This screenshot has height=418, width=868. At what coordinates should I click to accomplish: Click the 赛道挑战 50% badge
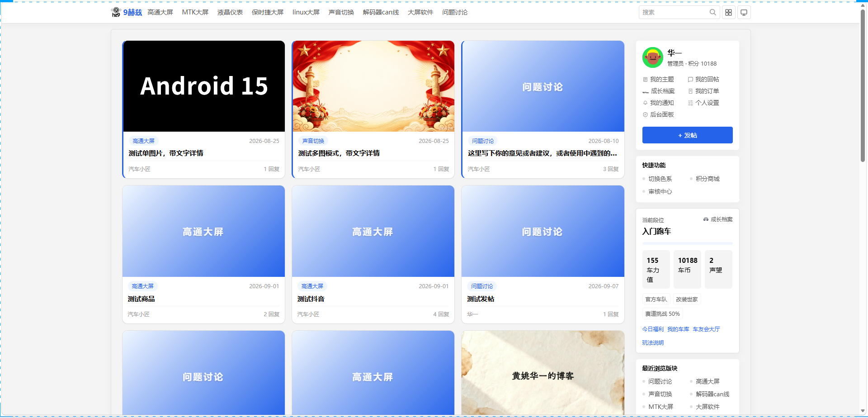point(662,313)
